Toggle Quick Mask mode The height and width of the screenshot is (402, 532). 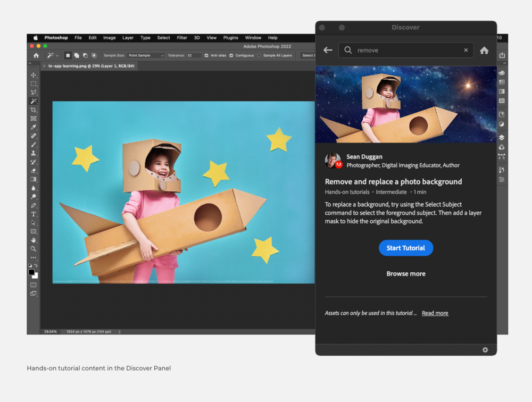(33, 285)
